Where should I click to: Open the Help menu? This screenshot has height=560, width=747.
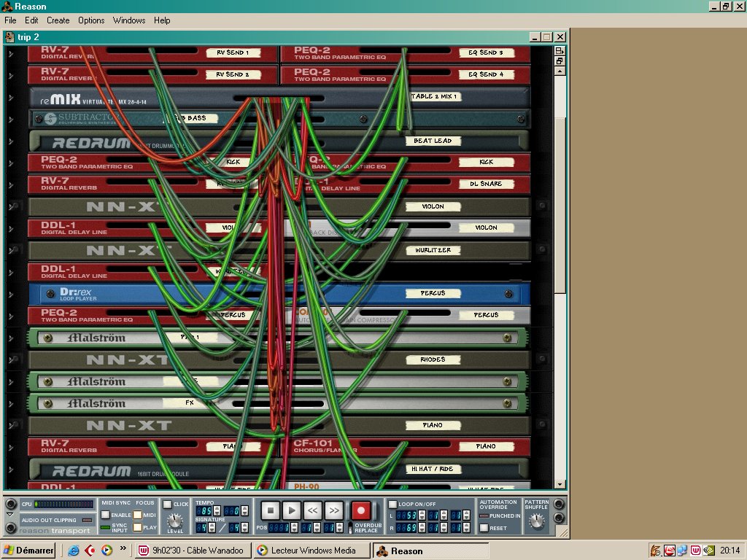pos(162,20)
